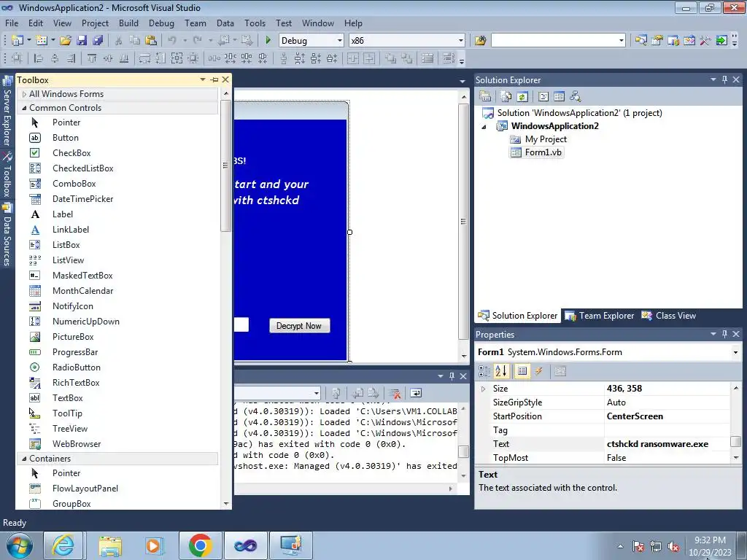Expand All Windows Forms toolbox group
This screenshot has height=560, width=747.
coord(24,94)
